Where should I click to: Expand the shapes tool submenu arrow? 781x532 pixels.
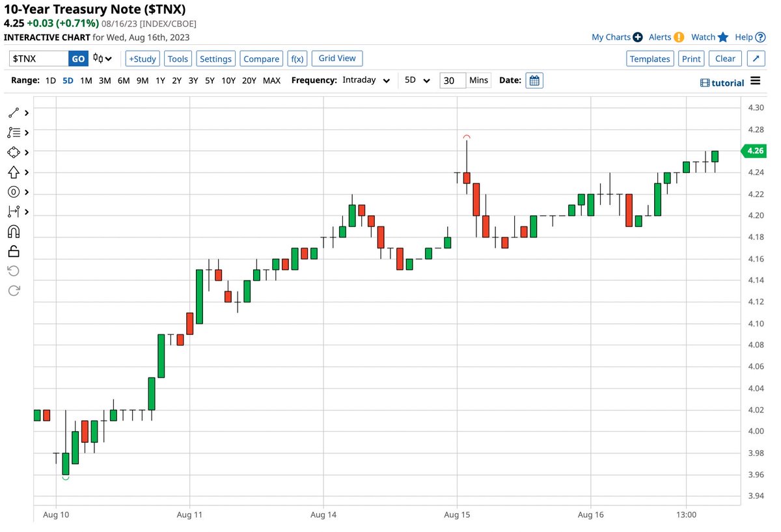tap(27, 152)
